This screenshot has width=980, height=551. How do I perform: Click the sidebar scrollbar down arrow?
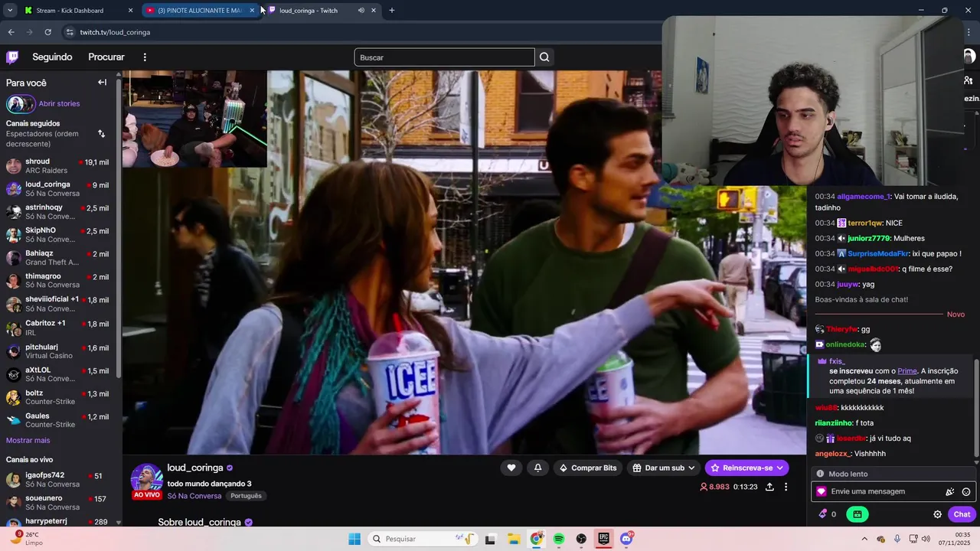point(119,522)
